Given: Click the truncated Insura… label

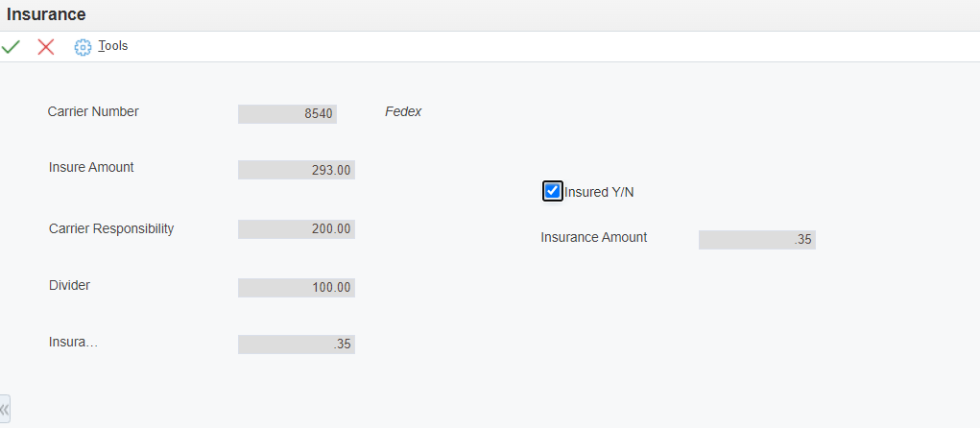Looking at the screenshot, I should point(73,343).
